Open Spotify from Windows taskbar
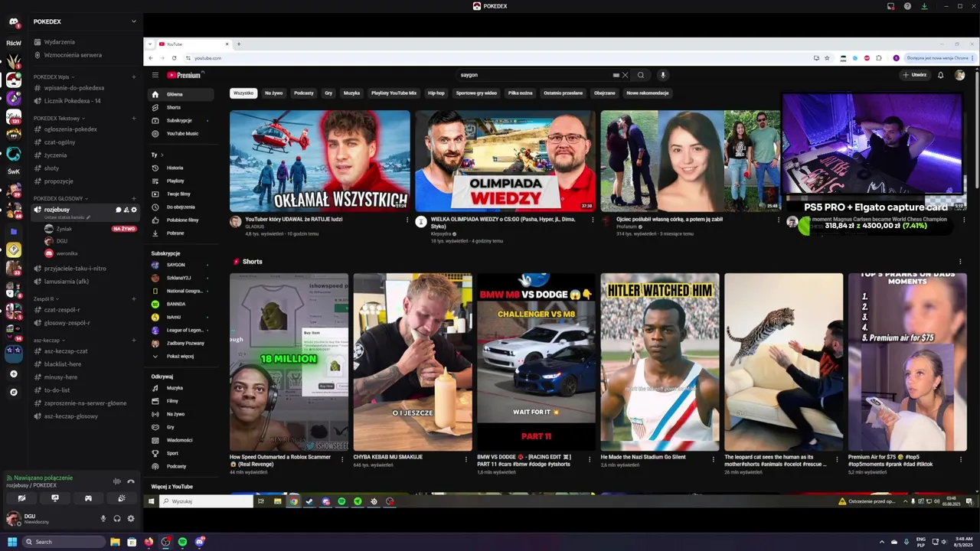980x551 pixels. click(x=182, y=542)
